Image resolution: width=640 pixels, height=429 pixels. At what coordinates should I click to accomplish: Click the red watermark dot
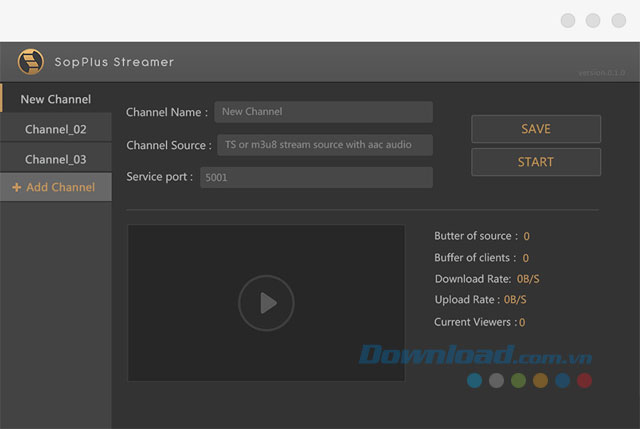pyautogui.click(x=584, y=381)
